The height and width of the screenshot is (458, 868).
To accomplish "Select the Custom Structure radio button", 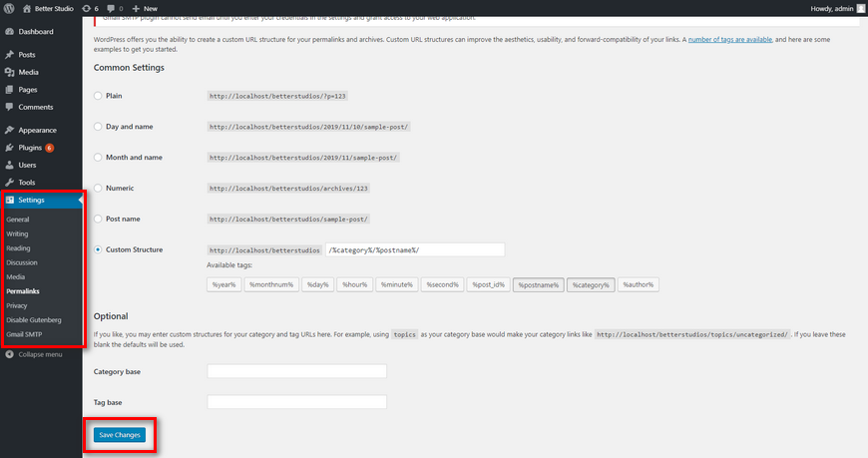I will tap(98, 249).
